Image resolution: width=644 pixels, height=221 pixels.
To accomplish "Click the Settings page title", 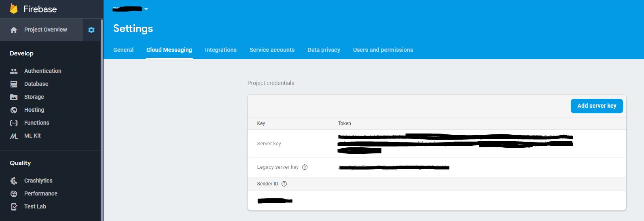I will (133, 28).
